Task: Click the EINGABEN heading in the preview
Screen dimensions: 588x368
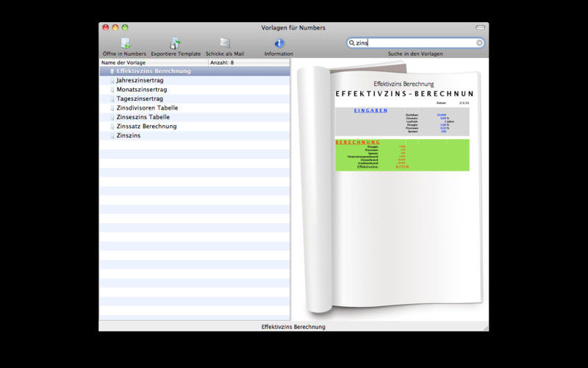Action: (x=371, y=111)
